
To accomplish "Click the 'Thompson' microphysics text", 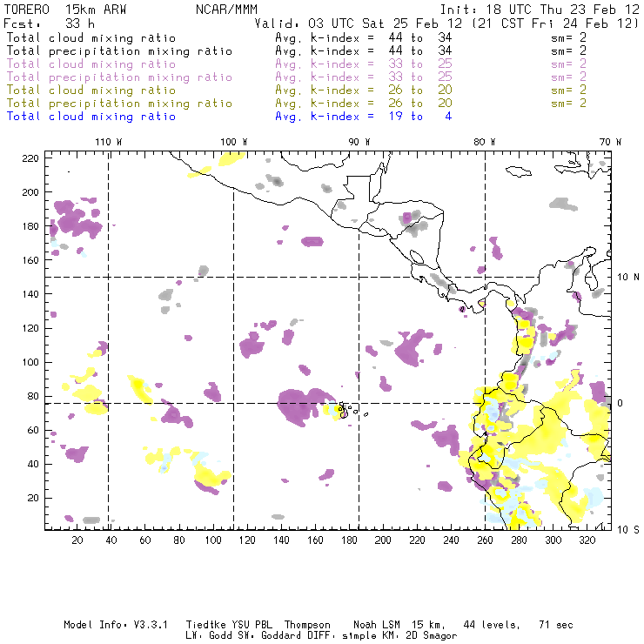I will pos(307,625).
